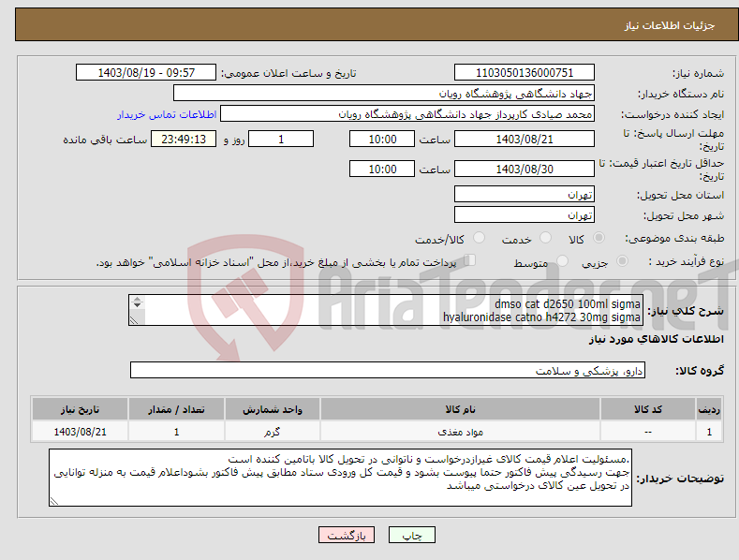This screenshot has height=560, width=739.
Task: Select the خدمت radio button
Action: pyautogui.click(x=545, y=238)
